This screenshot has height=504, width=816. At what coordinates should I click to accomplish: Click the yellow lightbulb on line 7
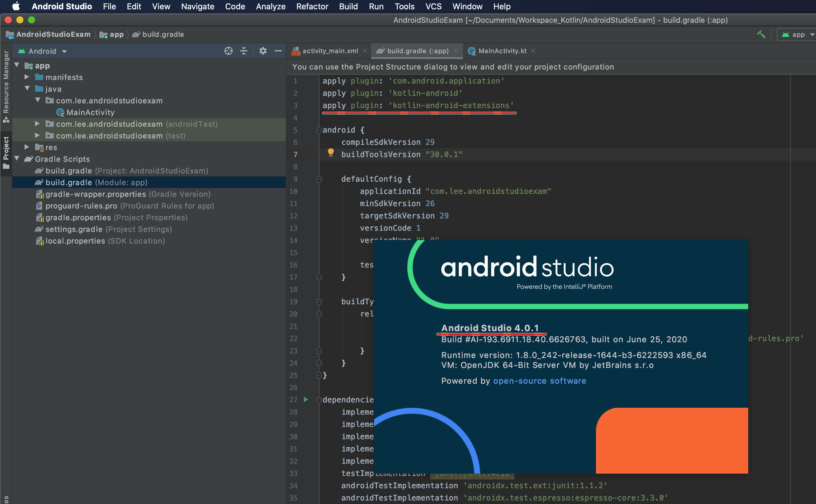click(x=330, y=153)
